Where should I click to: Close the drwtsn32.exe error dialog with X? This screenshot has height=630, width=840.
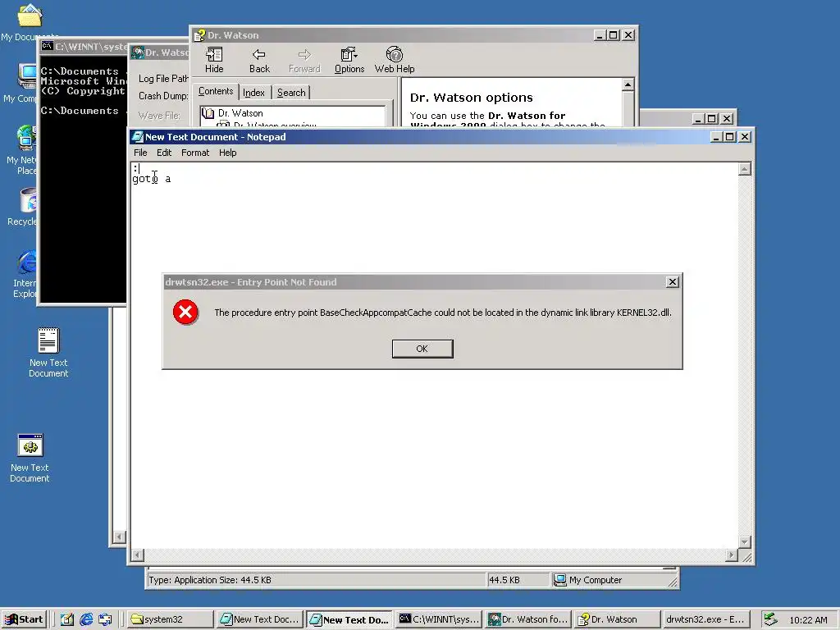[673, 282]
